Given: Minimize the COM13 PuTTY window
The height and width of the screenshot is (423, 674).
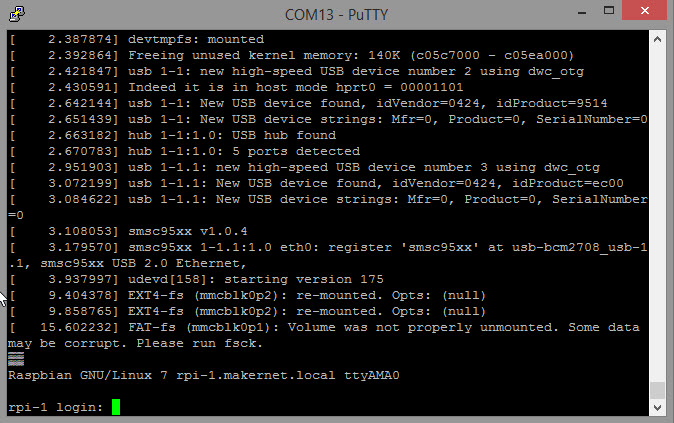Looking at the screenshot, I should [x=582, y=13].
